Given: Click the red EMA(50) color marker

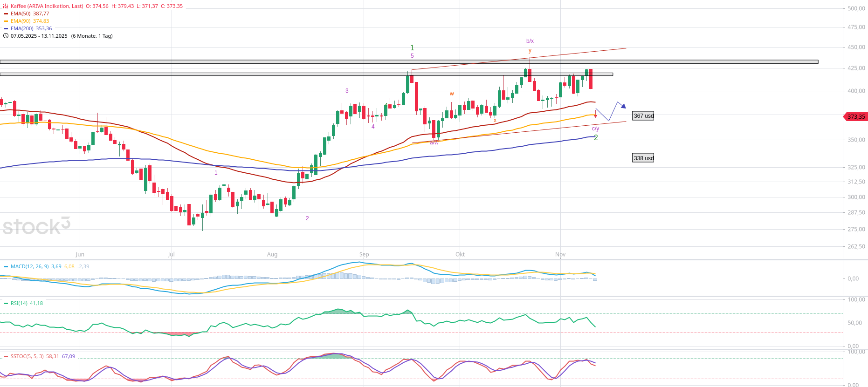Looking at the screenshot, I should [x=6, y=14].
